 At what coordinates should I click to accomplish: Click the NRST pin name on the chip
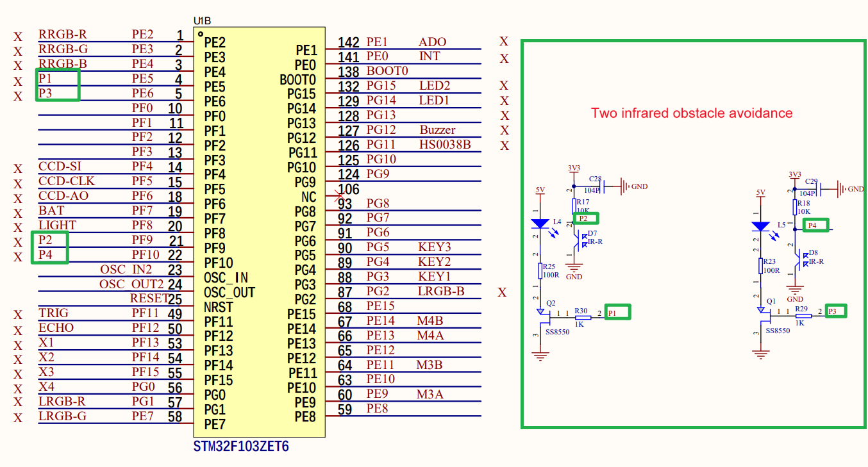219,307
